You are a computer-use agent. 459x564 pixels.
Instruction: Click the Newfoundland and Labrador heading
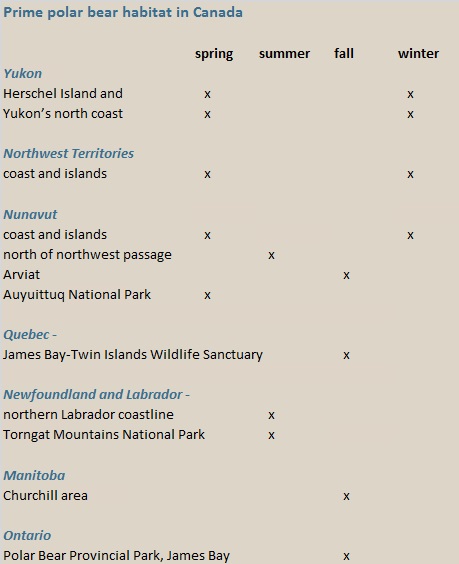tap(96, 395)
